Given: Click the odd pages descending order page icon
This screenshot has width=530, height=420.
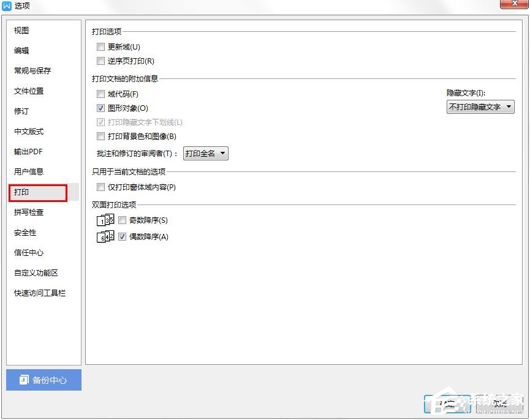Looking at the screenshot, I should tap(104, 220).
